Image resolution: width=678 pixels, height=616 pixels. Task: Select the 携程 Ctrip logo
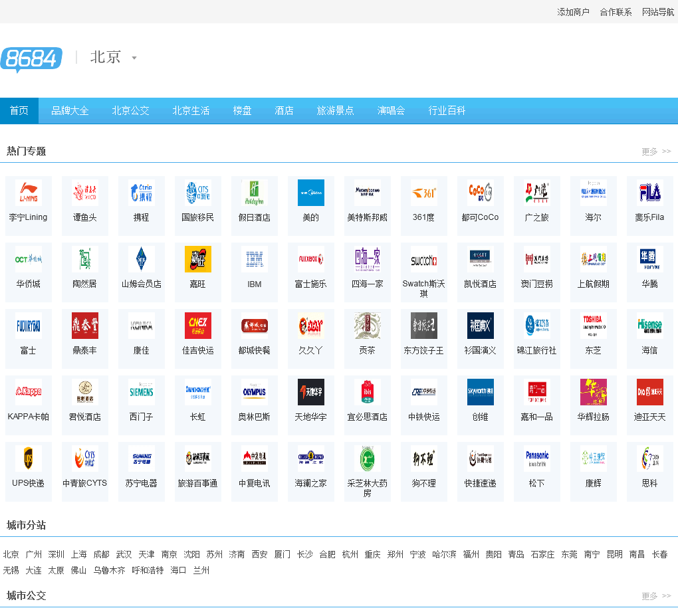coord(142,192)
